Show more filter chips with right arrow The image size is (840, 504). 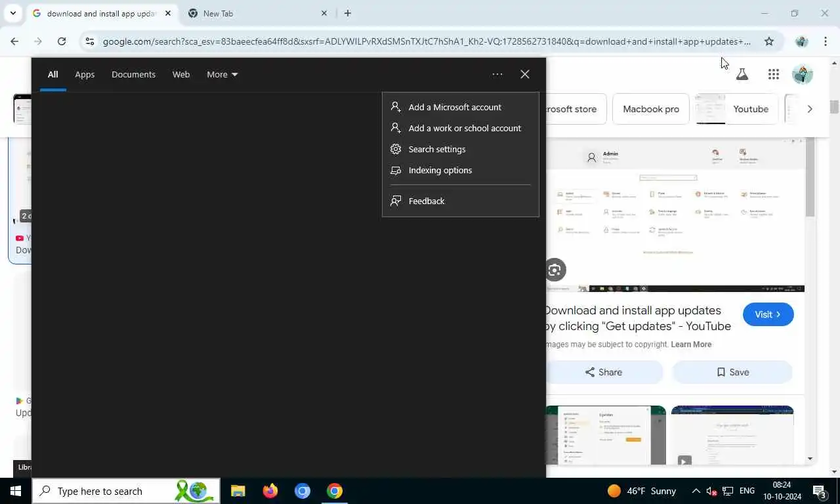[x=810, y=109]
